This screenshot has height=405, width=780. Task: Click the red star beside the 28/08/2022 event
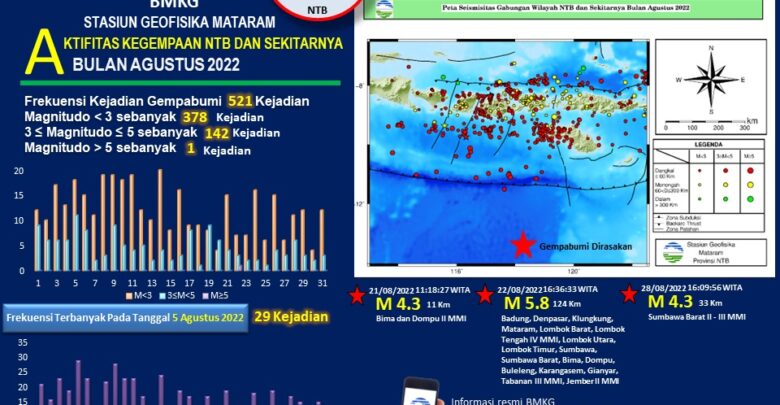click(x=629, y=294)
